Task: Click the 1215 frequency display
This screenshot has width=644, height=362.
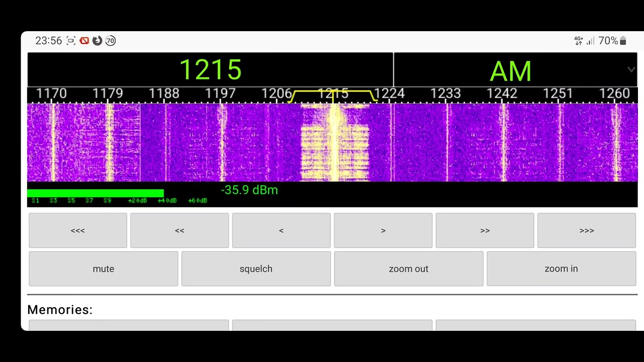Action: [210, 70]
